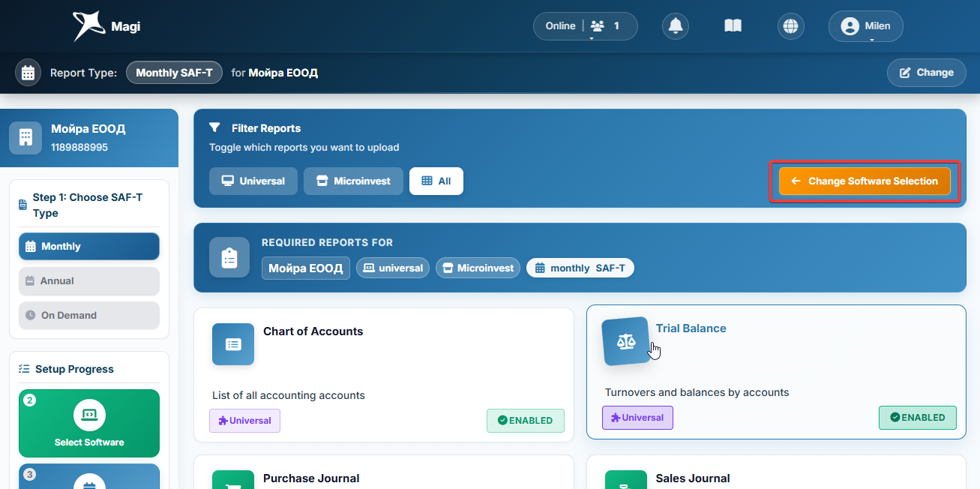Click the clipboard icon in Required Reports
The height and width of the screenshot is (489, 980).
click(229, 257)
